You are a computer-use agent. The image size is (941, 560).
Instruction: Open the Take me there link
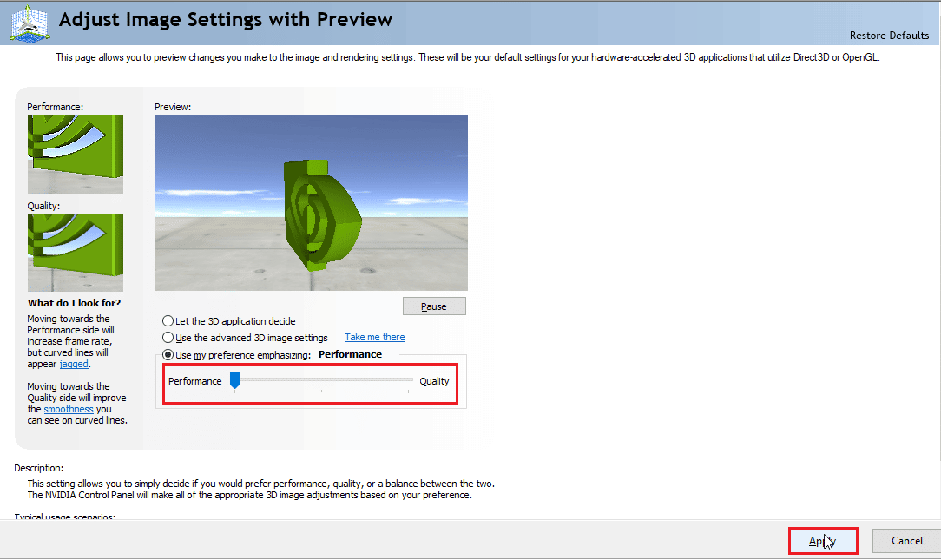pos(375,337)
